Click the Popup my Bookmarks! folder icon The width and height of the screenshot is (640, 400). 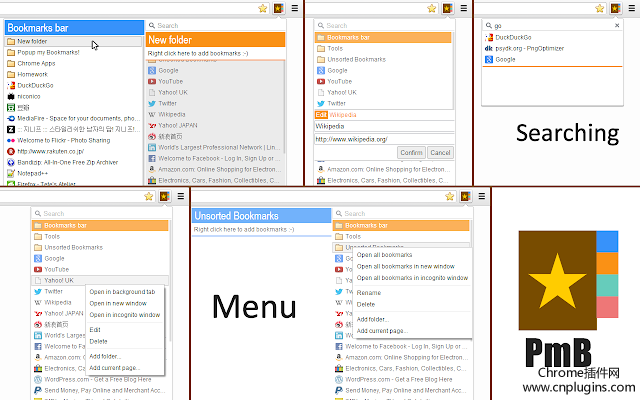(11, 52)
